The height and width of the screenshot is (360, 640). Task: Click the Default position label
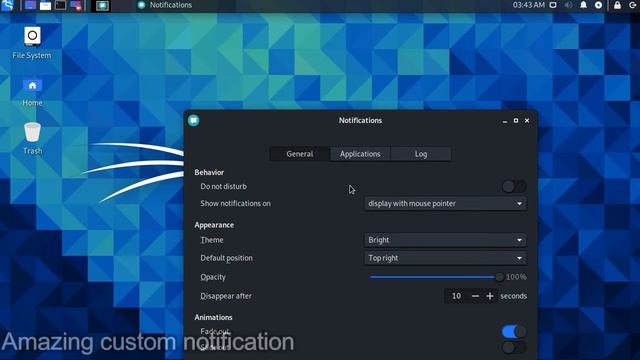[x=226, y=258]
